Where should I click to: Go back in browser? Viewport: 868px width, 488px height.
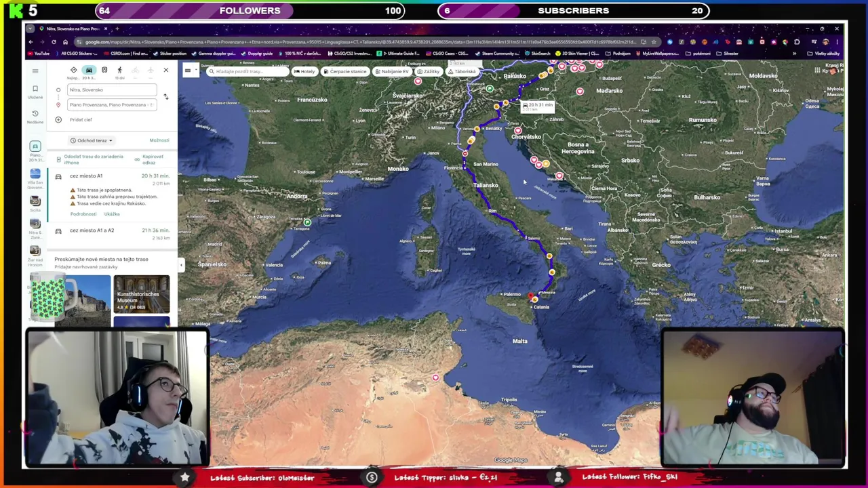pyautogui.click(x=31, y=42)
